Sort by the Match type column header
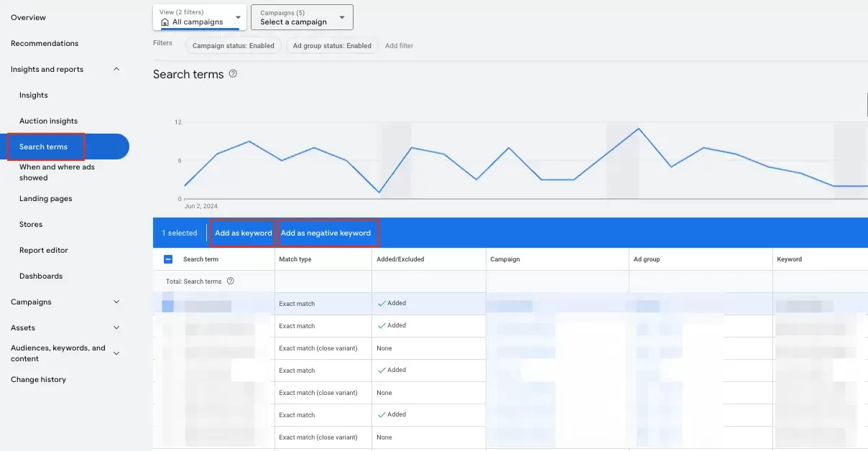This screenshot has width=868, height=451. click(x=295, y=259)
